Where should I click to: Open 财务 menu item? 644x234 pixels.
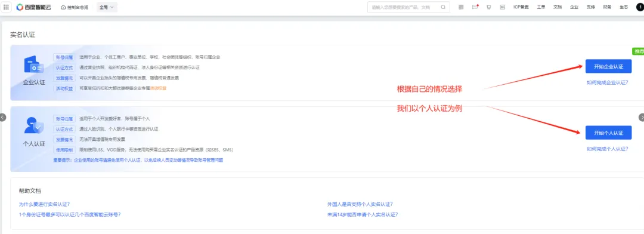(607, 7)
